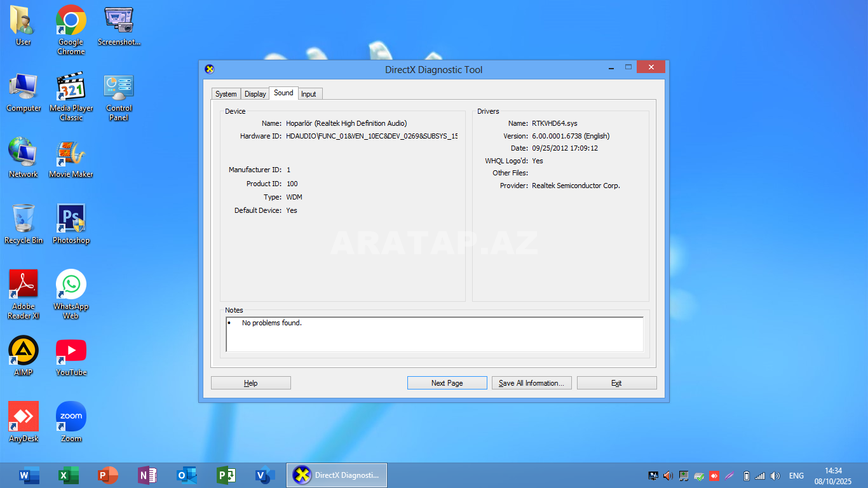Select the Movie Maker shortcut
The image size is (868, 488).
coord(71,158)
